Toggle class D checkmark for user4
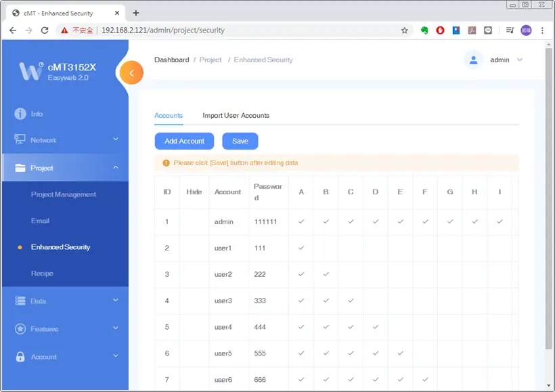Screen dimensions: 555x392 tap(376, 327)
